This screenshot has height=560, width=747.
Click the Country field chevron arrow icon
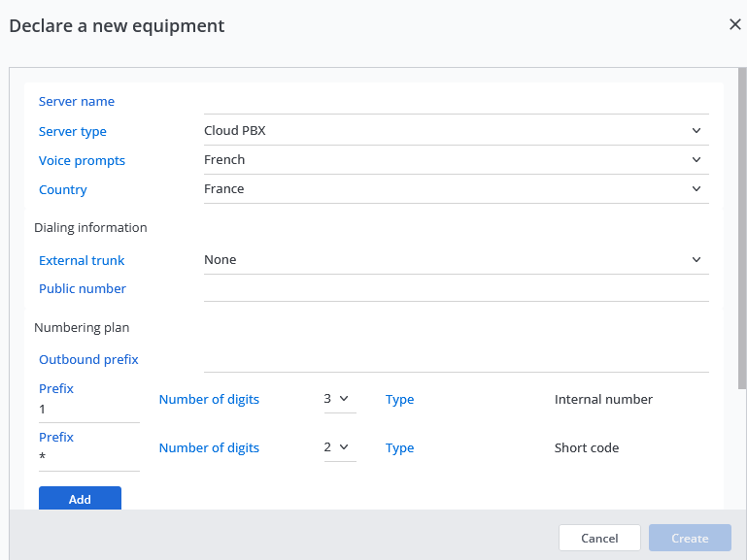tap(696, 189)
